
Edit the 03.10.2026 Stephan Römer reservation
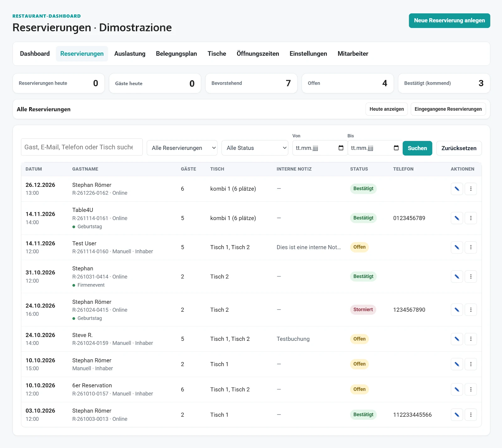coord(457,415)
